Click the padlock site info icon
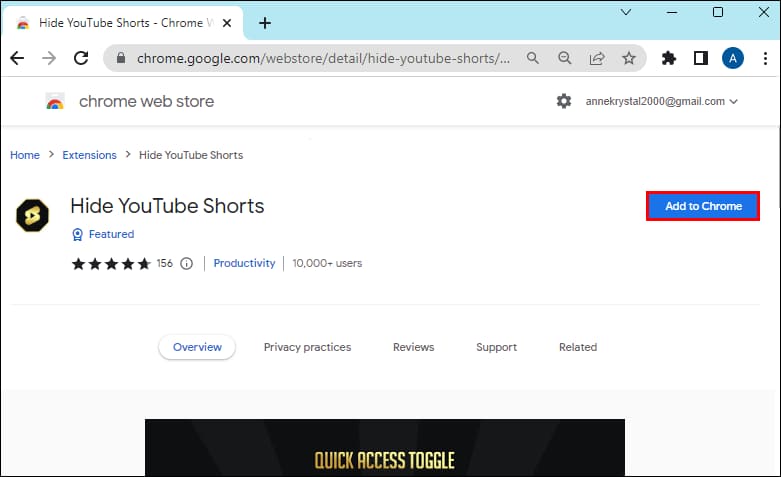This screenshot has width=781, height=477. pos(121,58)
